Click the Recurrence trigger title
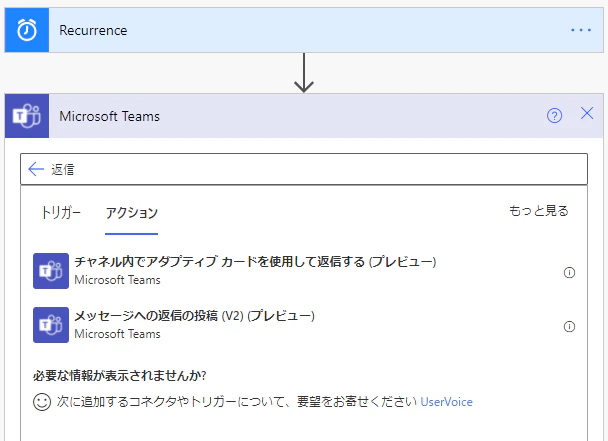608x441 pixels. coord(93,30)
